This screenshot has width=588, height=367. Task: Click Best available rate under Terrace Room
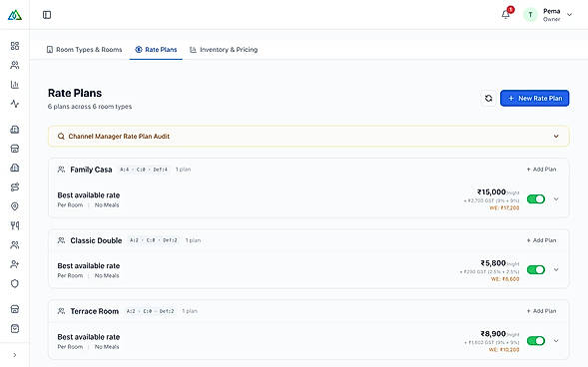tap(89, 337)
